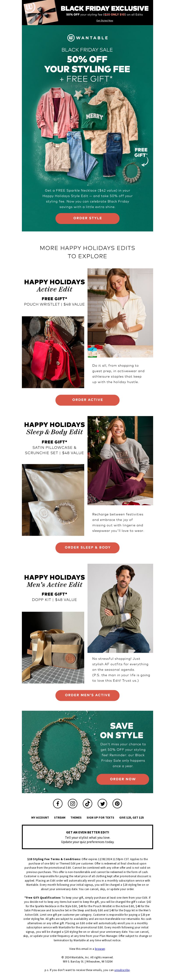Open MY ACCOUNT footer menu link

tap(40, 817)
